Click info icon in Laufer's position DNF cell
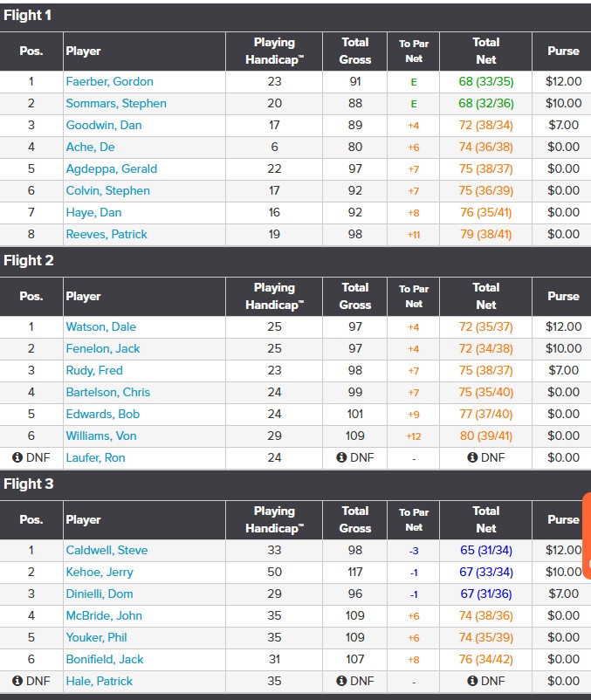 17,457
